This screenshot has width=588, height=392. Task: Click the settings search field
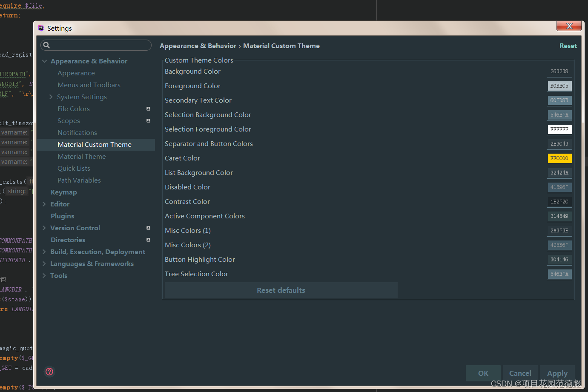96,45
